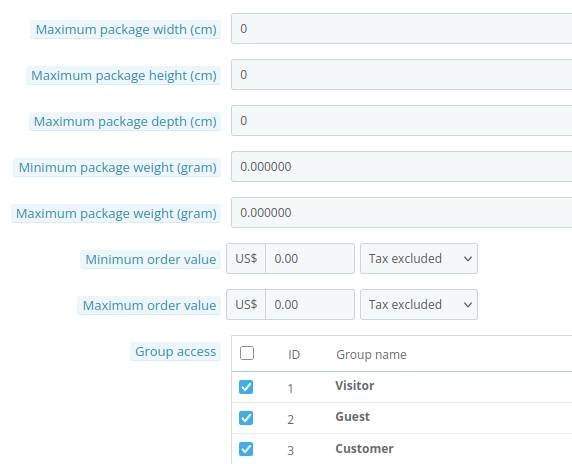This screenshot has height=464, width=572.
Task: Click the Maximum package width label
Action: coord(126,30)
